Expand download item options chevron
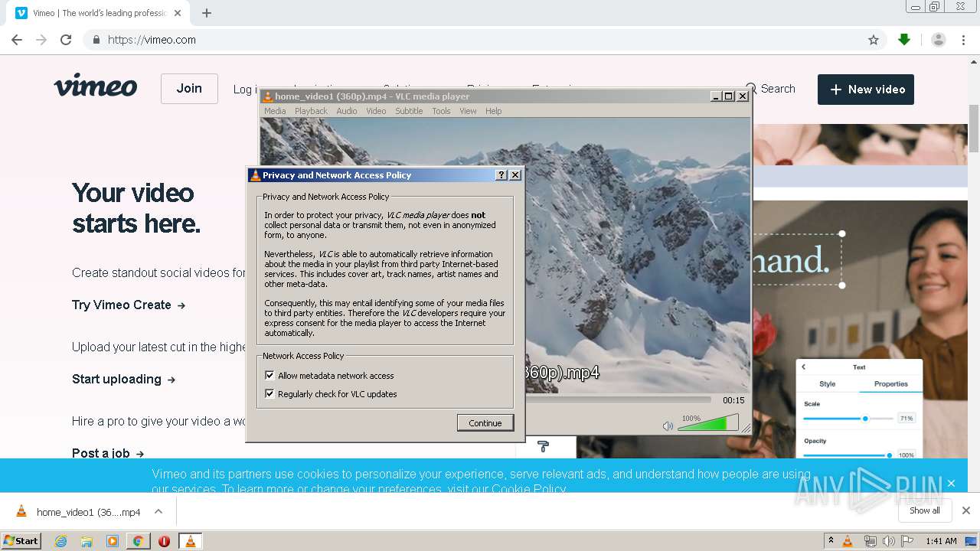 point(158,511)
